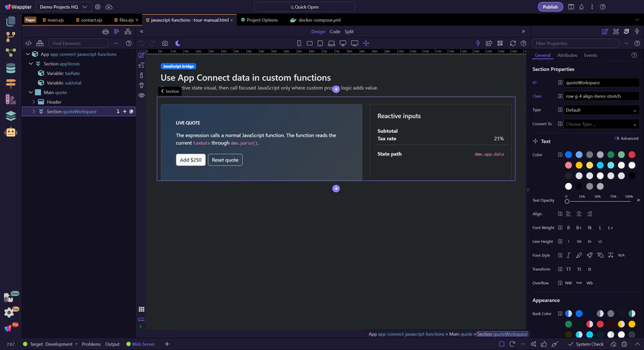Viewport: 644px width, 350px height.
Task: Open the Demo Projects HQ project dropdown
Action: click(63, 7)
